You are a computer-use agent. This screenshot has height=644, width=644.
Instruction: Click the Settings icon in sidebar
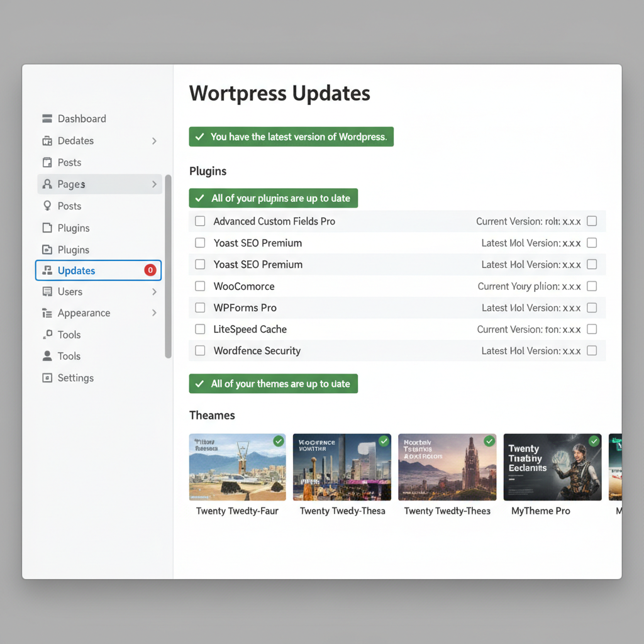47,378
